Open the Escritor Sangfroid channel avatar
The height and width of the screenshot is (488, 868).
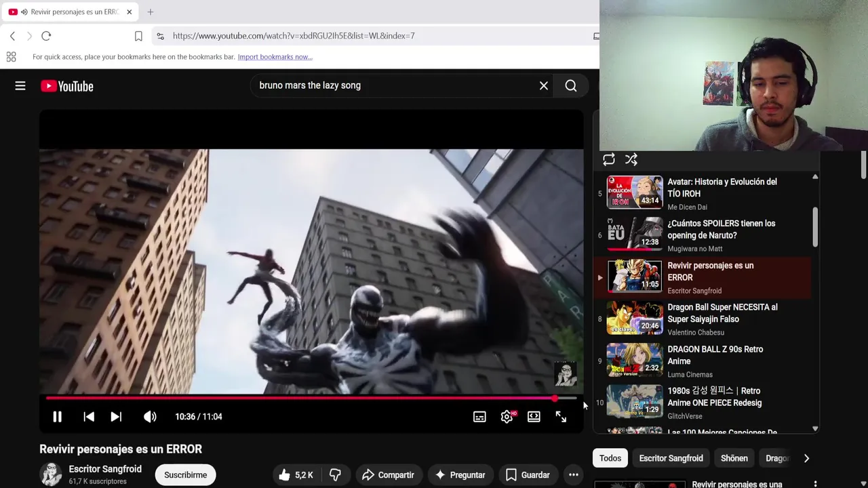(x=51, y=474)
